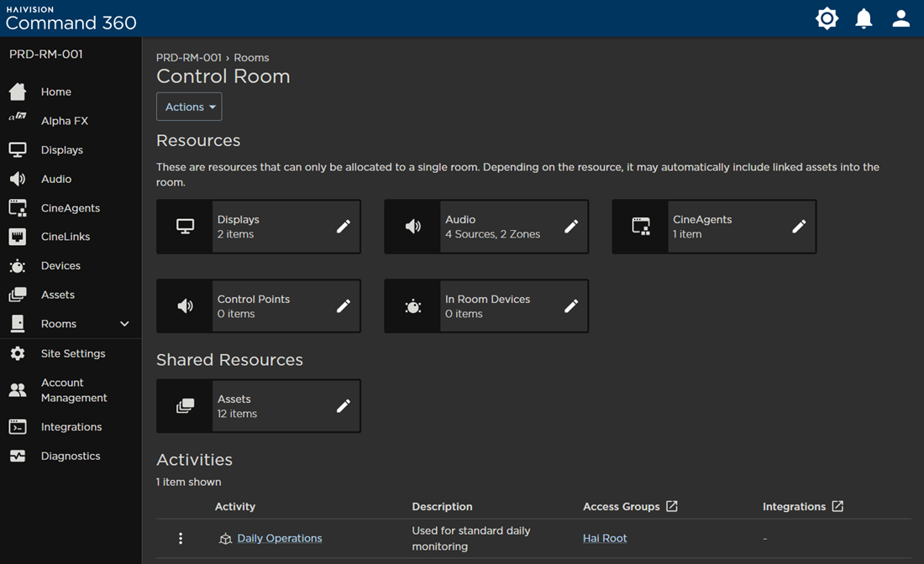Open Daily Operations row three-dot menu
Image resolution: width=924 pixels, height=564 pixels.
(181, 538)
